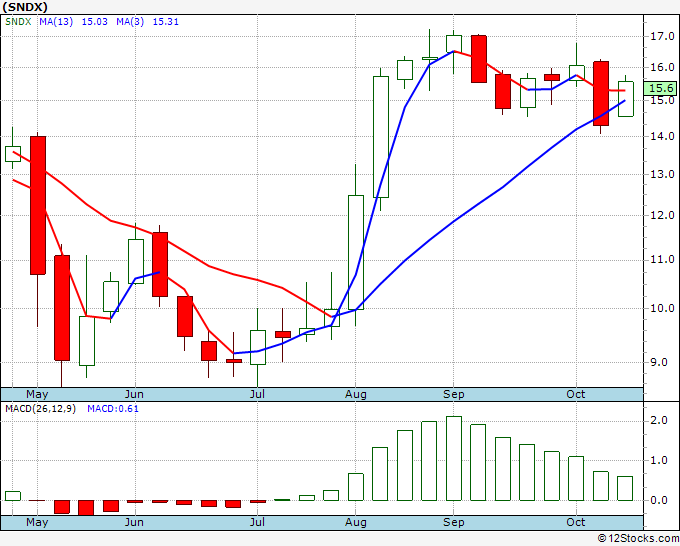Click the (SNDX) chart title
Screen dimensions: 680x546
click(25, 7)
